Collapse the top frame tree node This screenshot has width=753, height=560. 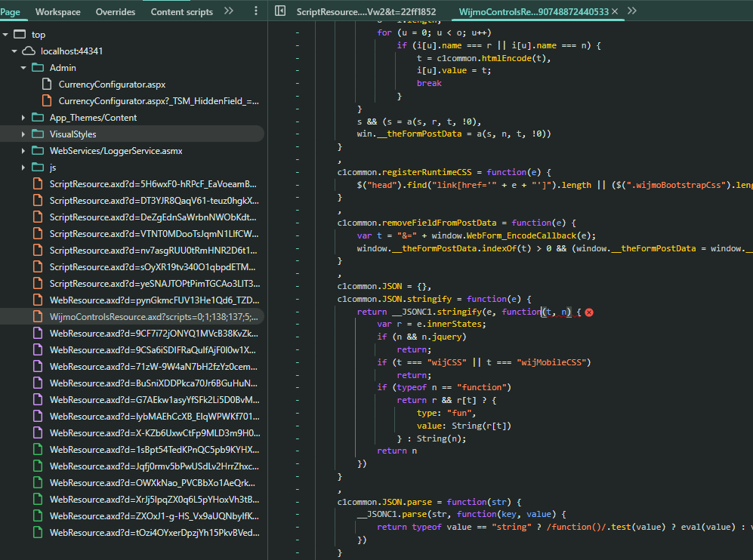pyautogui.click(x=6, y=35)
